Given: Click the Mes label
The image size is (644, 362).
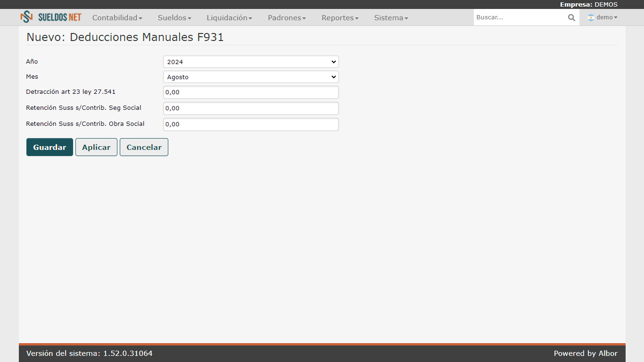Looking at the screenshot, I should tap(32, 76).
